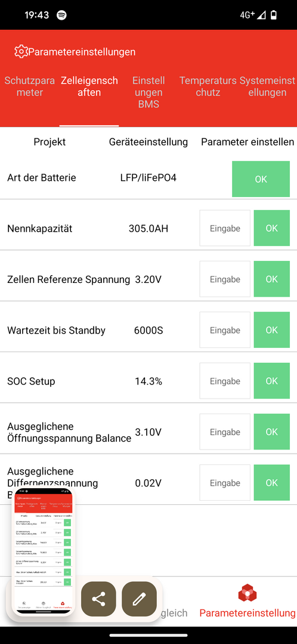The image size is (297, 644).
Task: Tap the Spotify icon in status bar
Action: 62,15
